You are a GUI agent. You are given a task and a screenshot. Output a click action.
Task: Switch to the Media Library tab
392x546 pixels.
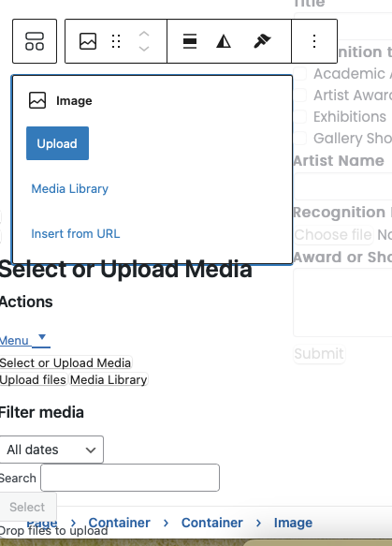click(109, 379)
